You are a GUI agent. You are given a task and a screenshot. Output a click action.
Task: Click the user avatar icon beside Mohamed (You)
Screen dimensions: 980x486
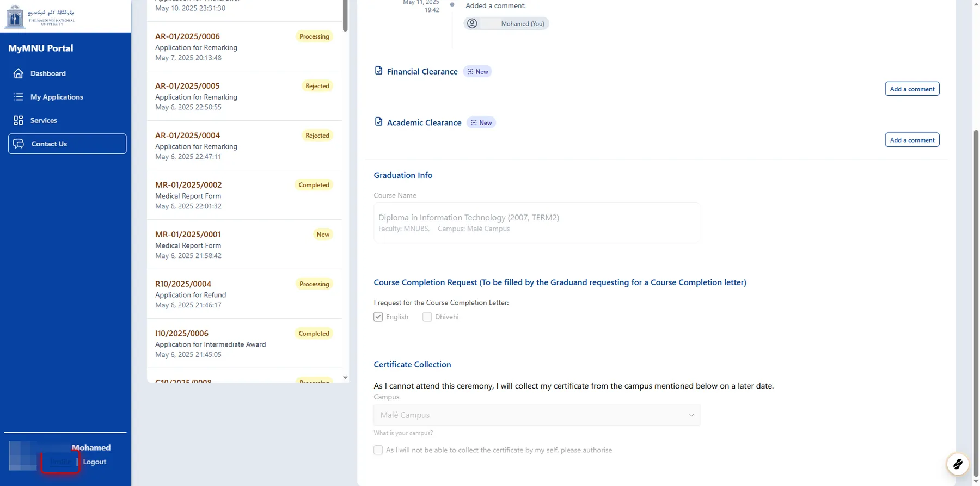(473, 23)
